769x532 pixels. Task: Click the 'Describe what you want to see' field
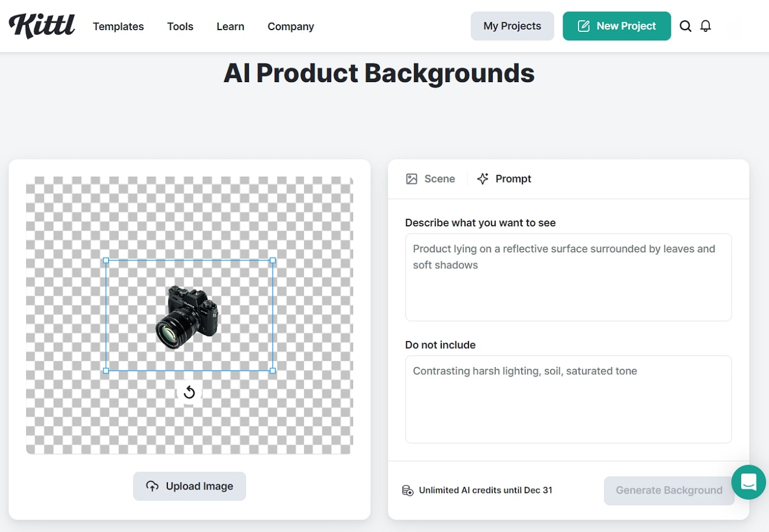point(568,277)
